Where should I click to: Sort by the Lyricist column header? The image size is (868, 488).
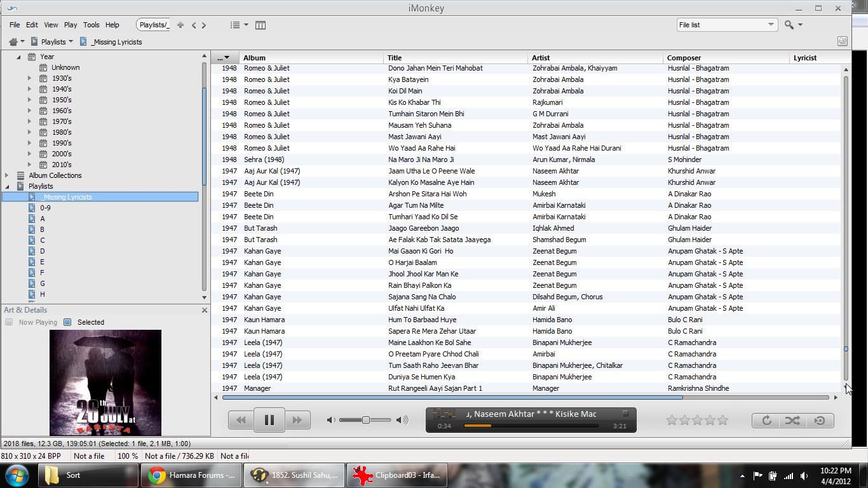[x=818, y=58]
